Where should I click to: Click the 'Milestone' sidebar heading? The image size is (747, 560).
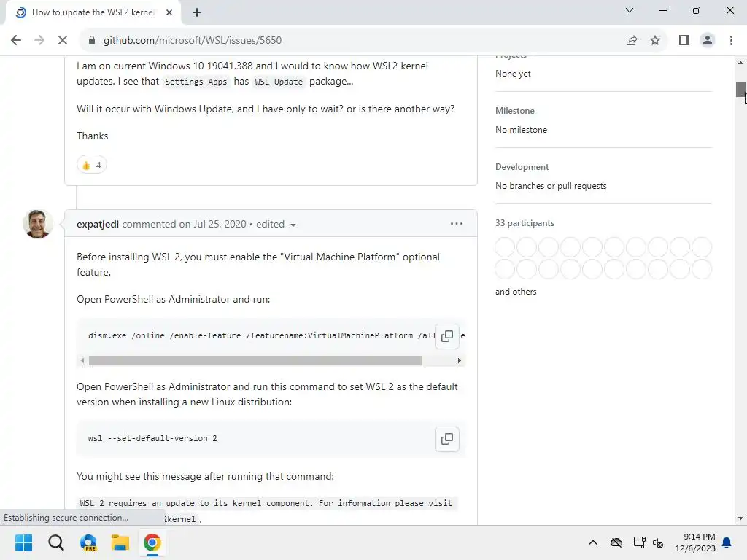514,111
